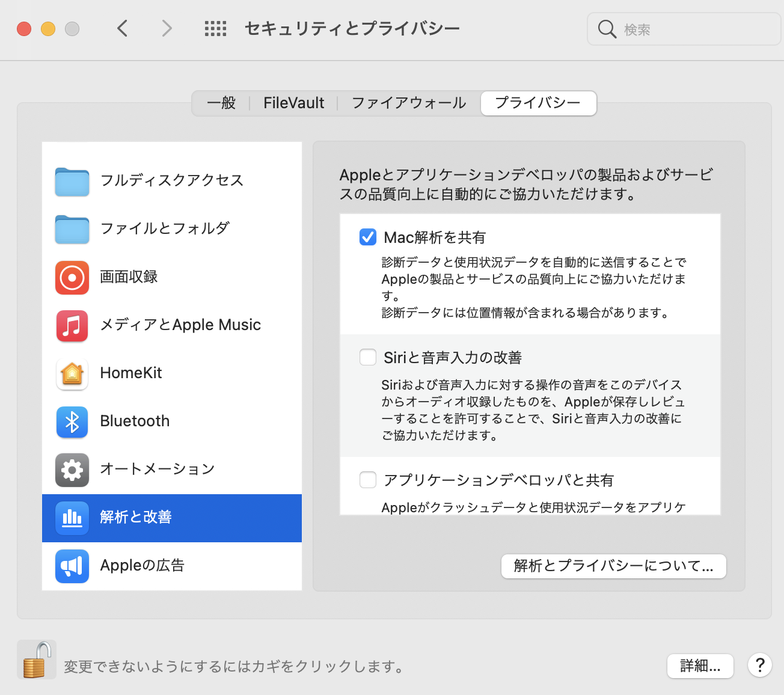Select 解析と改善 label in the list
This screenshot has width=784, height=695.
[136, 517]
